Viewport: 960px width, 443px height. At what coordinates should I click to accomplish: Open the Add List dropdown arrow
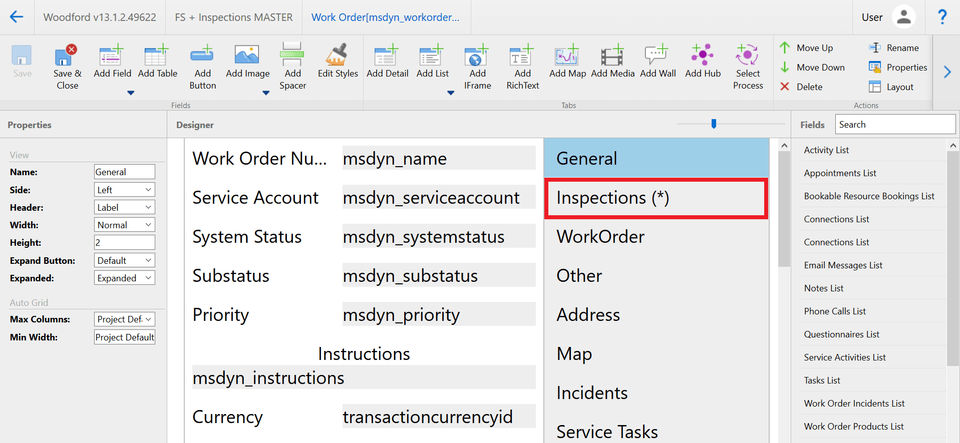coord(451,94)
